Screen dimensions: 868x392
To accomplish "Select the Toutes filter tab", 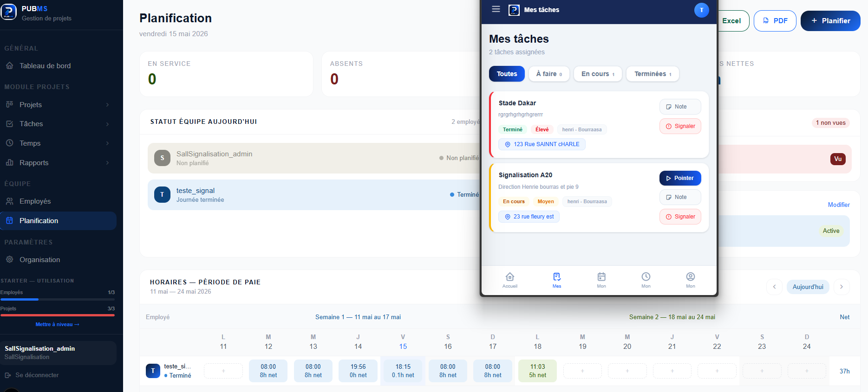I will 507,74.
